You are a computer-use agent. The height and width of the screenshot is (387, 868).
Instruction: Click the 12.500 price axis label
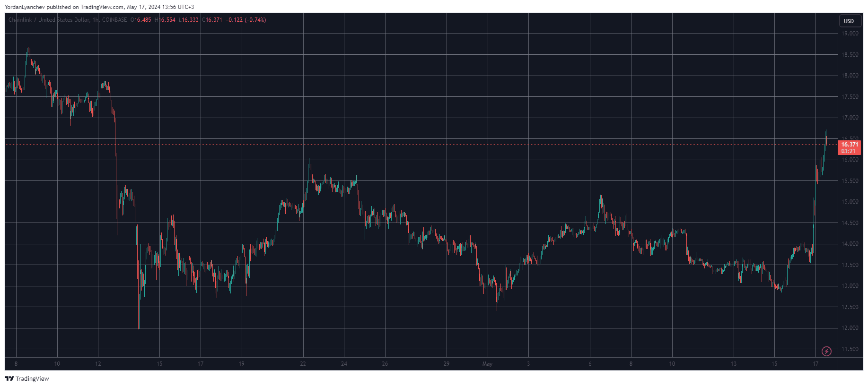850,307
